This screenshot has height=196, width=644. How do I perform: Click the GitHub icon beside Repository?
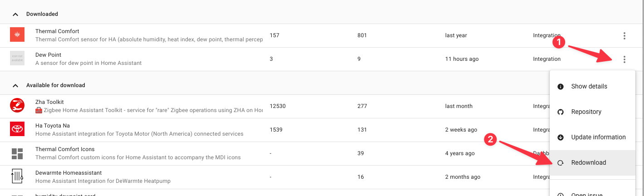click(x=561, y=112)
